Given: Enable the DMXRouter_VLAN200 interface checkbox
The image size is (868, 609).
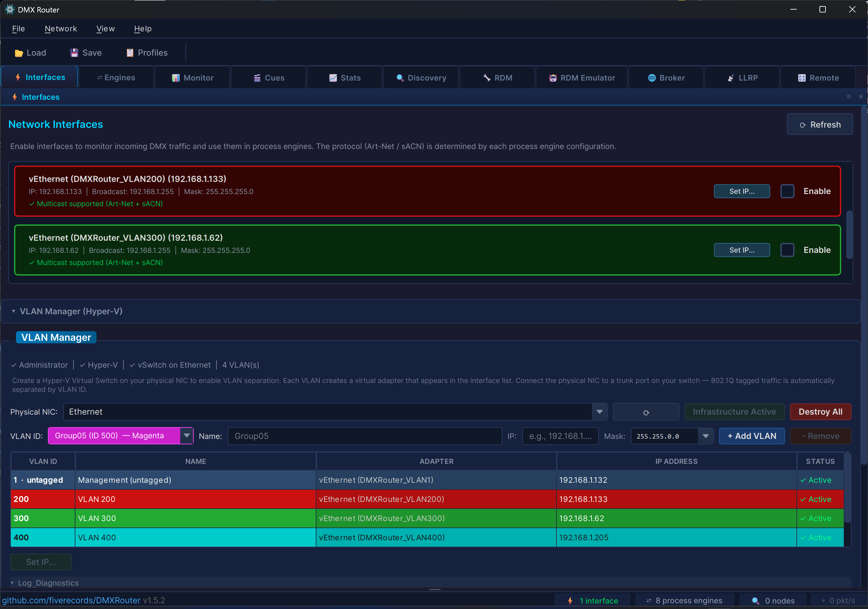Looking at the screenshot, I should click(x=787, y=191).
